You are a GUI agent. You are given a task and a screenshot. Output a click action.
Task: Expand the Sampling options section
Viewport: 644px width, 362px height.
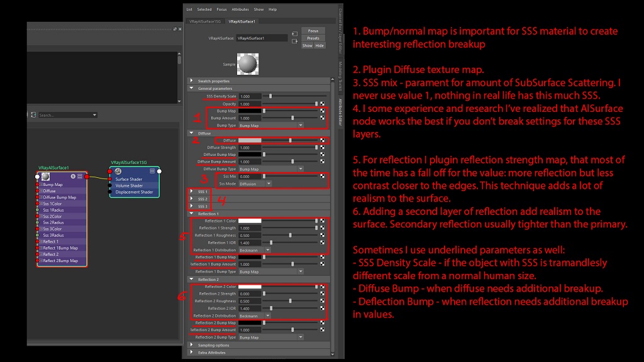coord(192,345)
